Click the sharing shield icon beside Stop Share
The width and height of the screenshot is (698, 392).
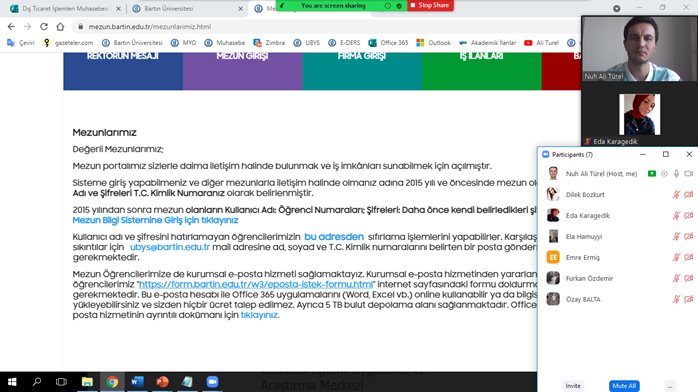399,5
